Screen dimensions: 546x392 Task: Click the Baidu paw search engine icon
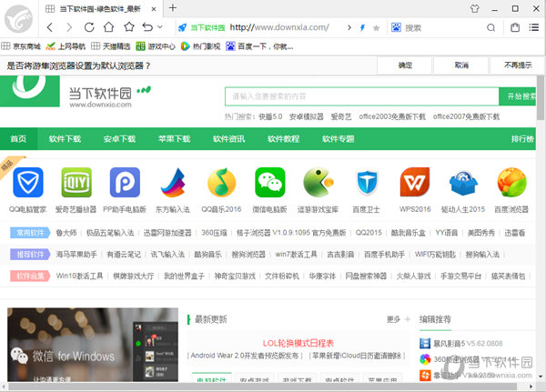396,27
